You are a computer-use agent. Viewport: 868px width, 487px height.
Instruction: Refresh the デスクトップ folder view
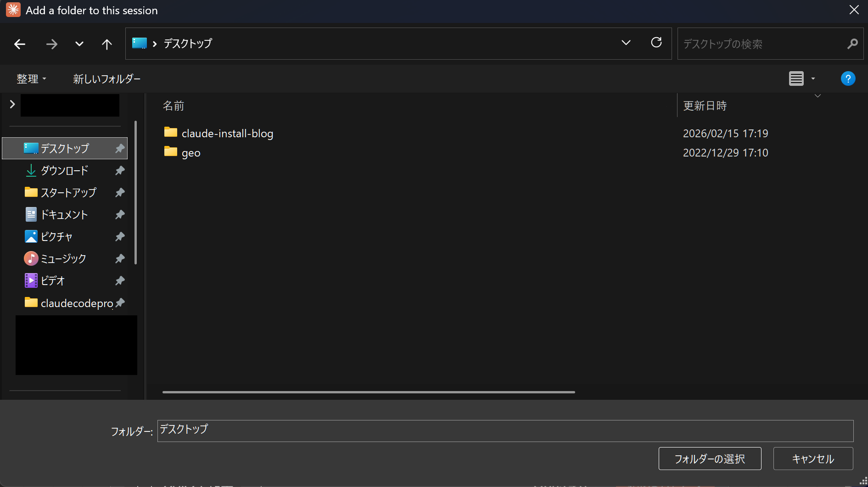(x=656, y=43)
